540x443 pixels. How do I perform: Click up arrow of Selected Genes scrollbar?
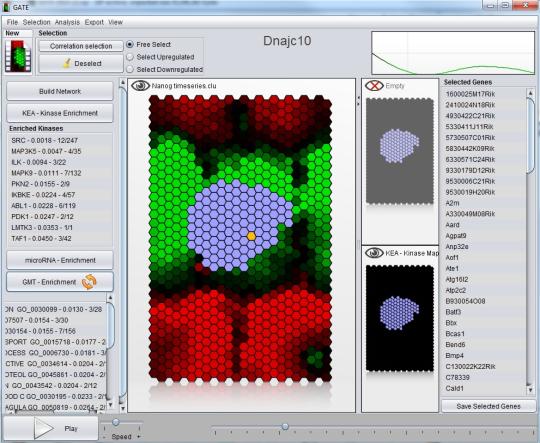tap(530, 92)
